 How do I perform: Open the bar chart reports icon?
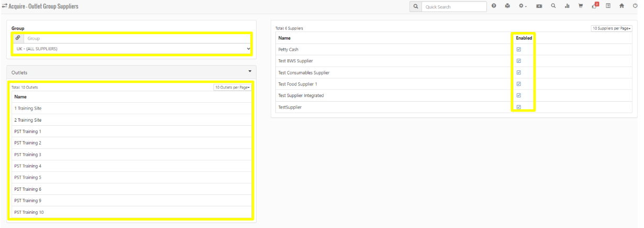point(567,6)
